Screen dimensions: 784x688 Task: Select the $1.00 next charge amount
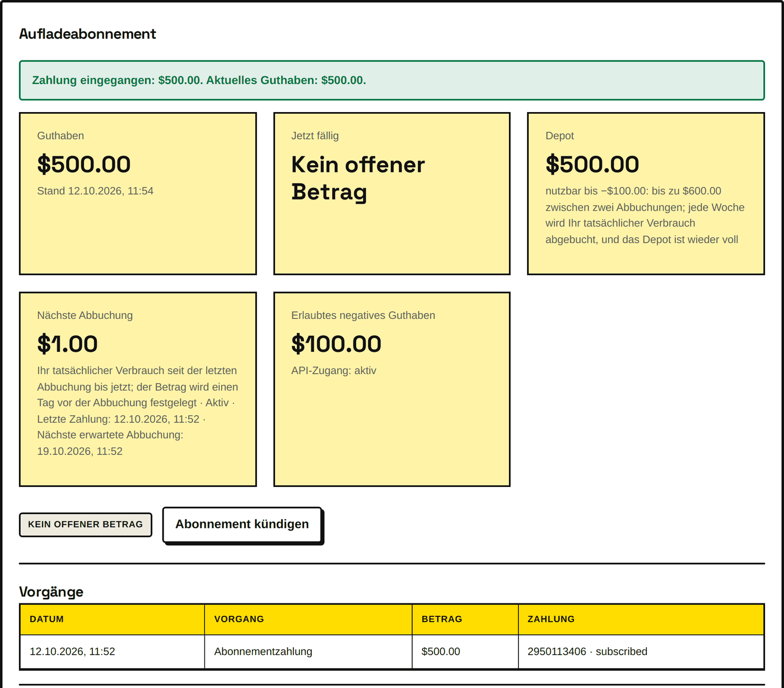(x=67, y=344)
